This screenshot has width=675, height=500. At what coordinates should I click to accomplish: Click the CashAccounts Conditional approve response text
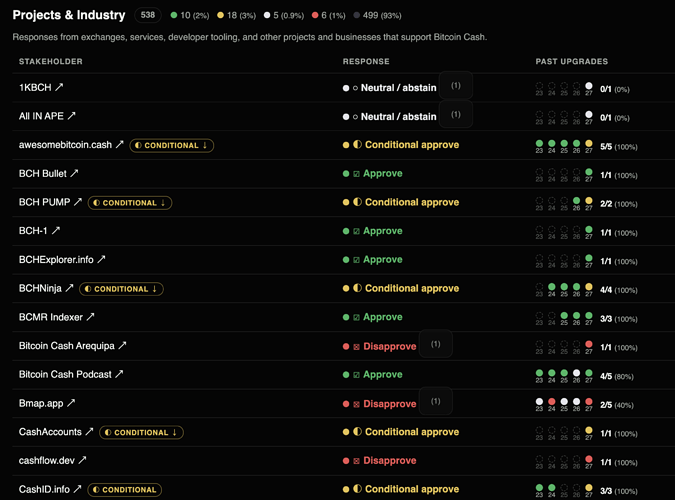412,432
